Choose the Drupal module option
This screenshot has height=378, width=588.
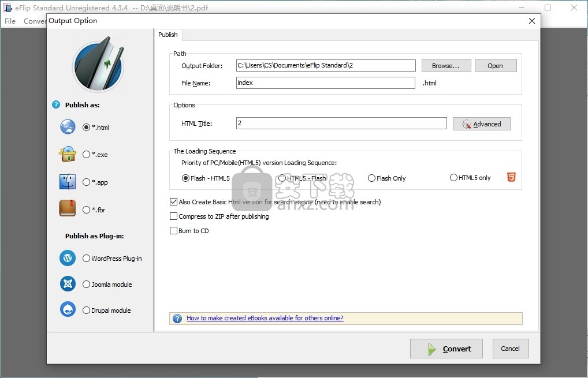coord(106,310)
